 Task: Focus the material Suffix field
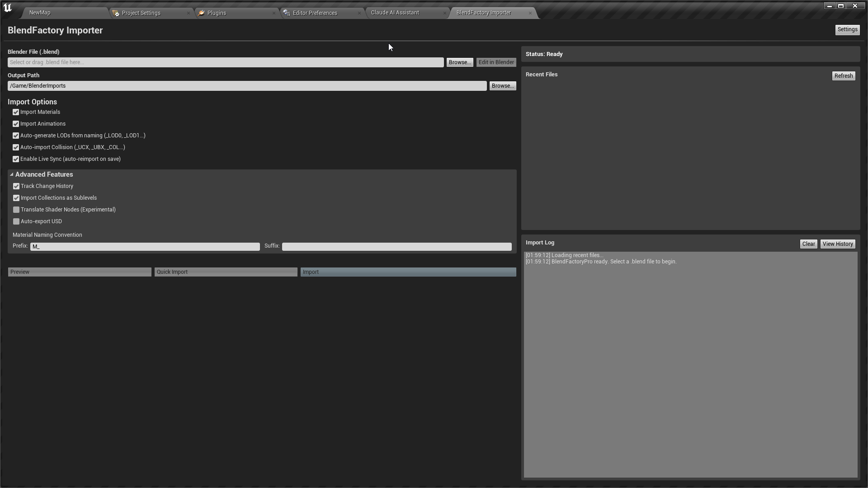(397, 247)
